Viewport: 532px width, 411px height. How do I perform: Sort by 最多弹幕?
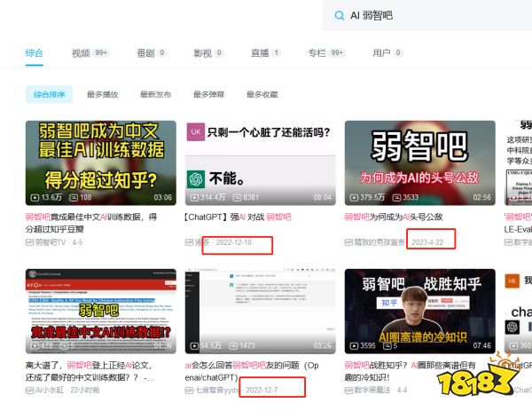point(209,94)
